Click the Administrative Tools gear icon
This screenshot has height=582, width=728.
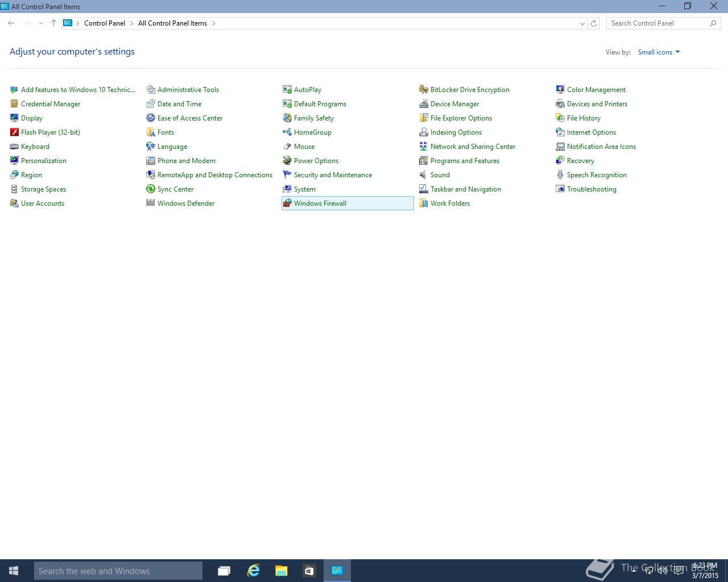click(151, 90)
